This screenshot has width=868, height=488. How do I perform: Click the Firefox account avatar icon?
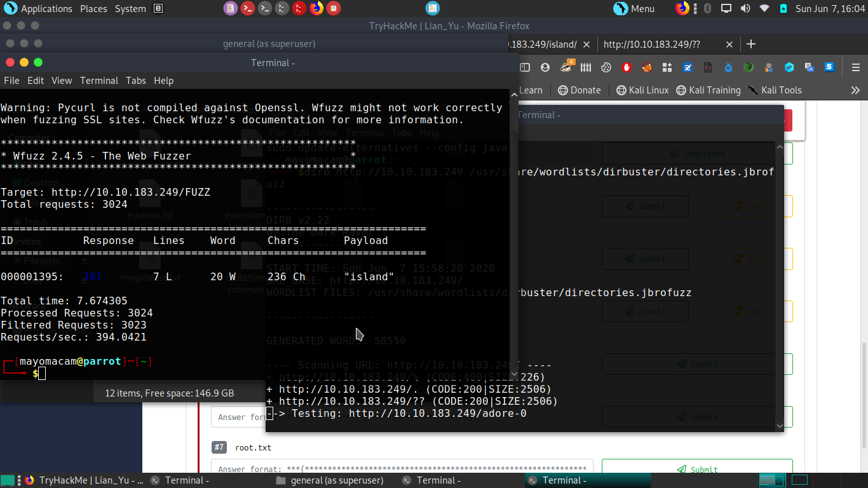pyautogui.click(x=545, y=67)
